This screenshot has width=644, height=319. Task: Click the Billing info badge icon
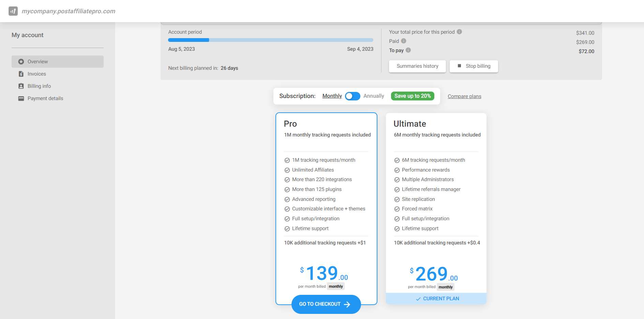click(x=21, y=86)
